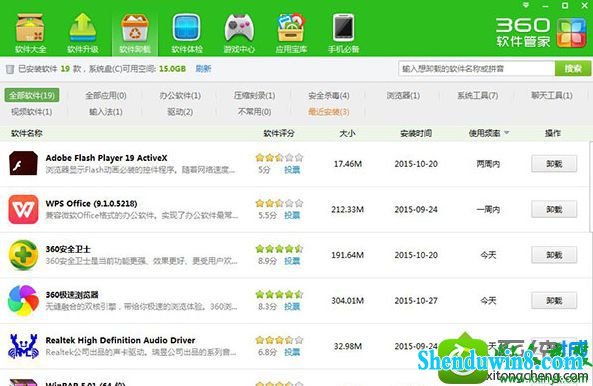The height and width of the screenshot is (386, 593).
Task: Sort by the 软件名称 column header
Action: tap(27, 133)
